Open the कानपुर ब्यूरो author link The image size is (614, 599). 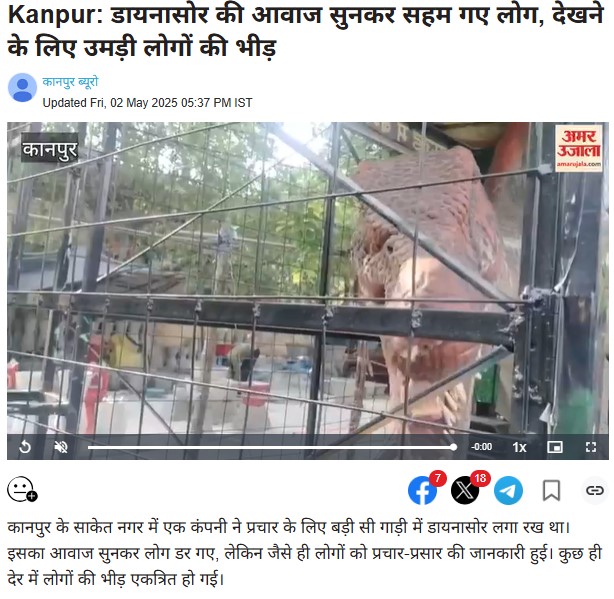[x=70, y=82]
